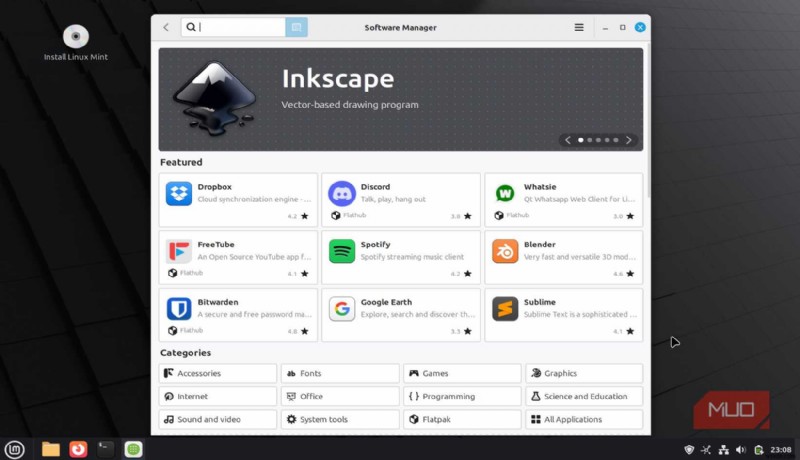800x460 pixels.
Task: Click the Flathub badge on FreeTube card
Action: [x=185, y=273]
